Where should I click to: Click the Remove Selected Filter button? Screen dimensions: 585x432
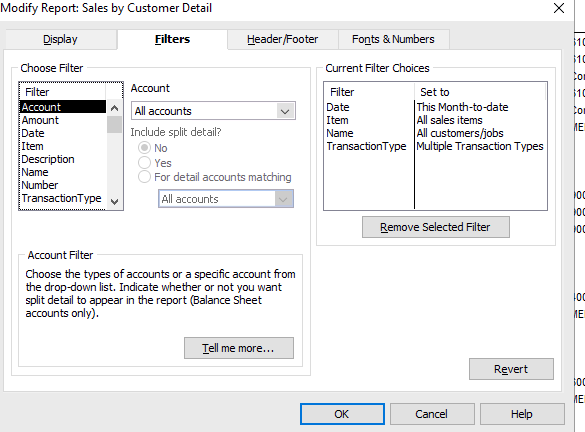coord(435,227)
